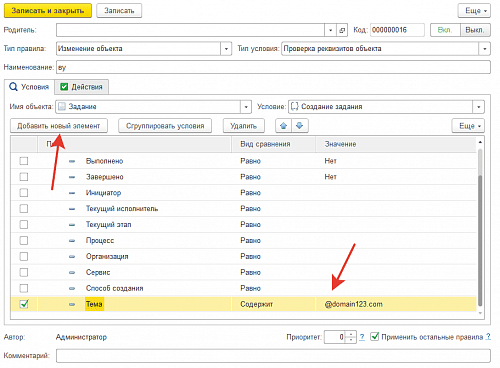
Task: Click the Тема field cell
Action: [95, 304]
